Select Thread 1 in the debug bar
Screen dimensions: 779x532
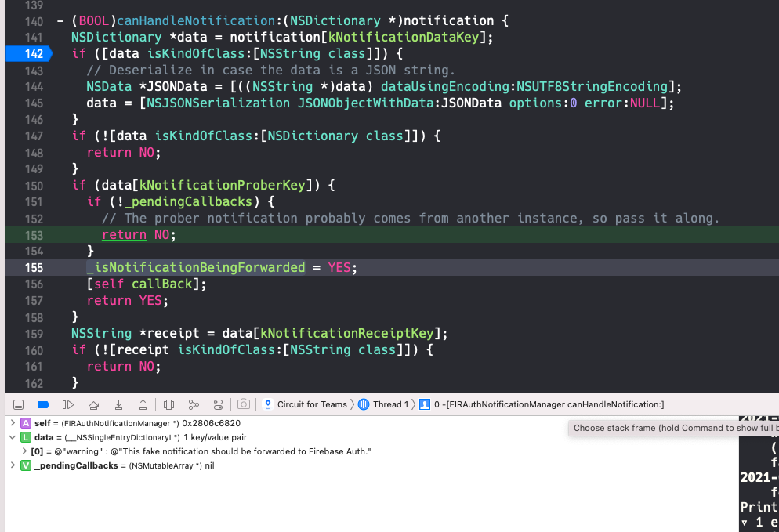click(389, 404)
